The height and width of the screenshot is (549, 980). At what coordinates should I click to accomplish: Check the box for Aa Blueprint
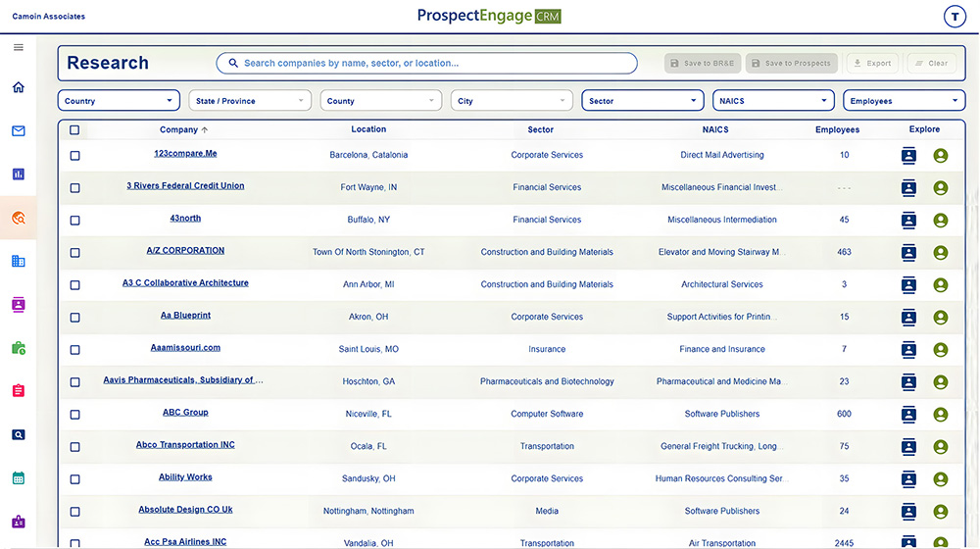pyautogui.click(x=75, y=317)
